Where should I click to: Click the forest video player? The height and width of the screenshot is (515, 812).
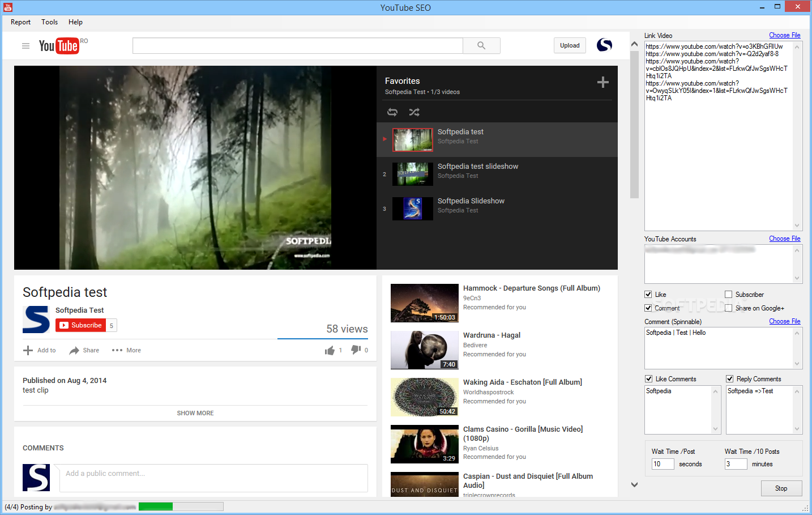(195, 168)
